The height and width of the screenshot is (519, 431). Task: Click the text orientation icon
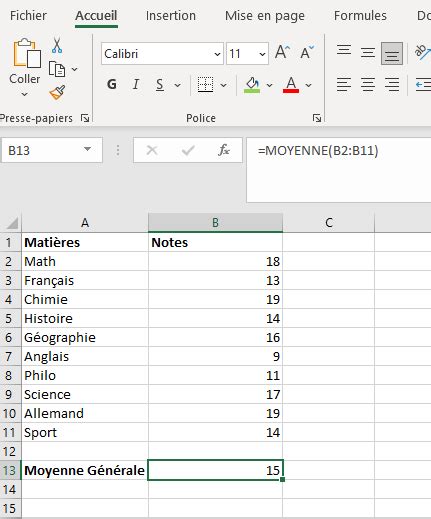(x=422, y=52)
